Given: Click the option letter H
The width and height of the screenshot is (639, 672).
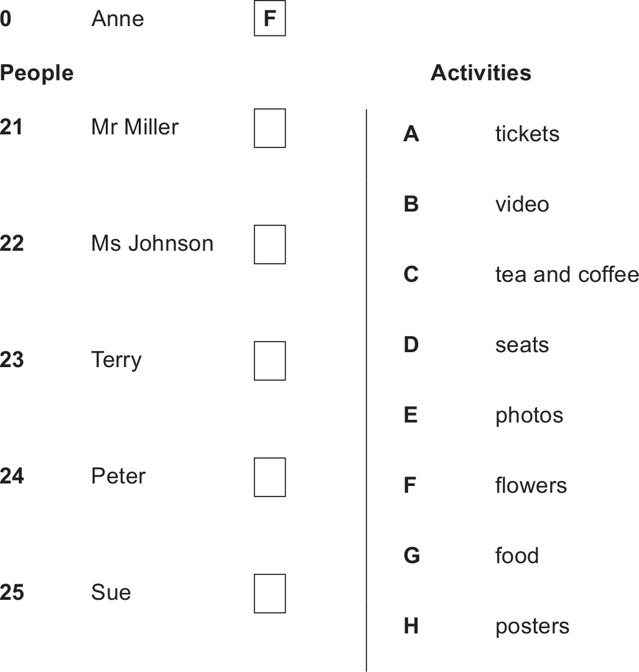Looking at the screenshot, I should click(411, 626).
